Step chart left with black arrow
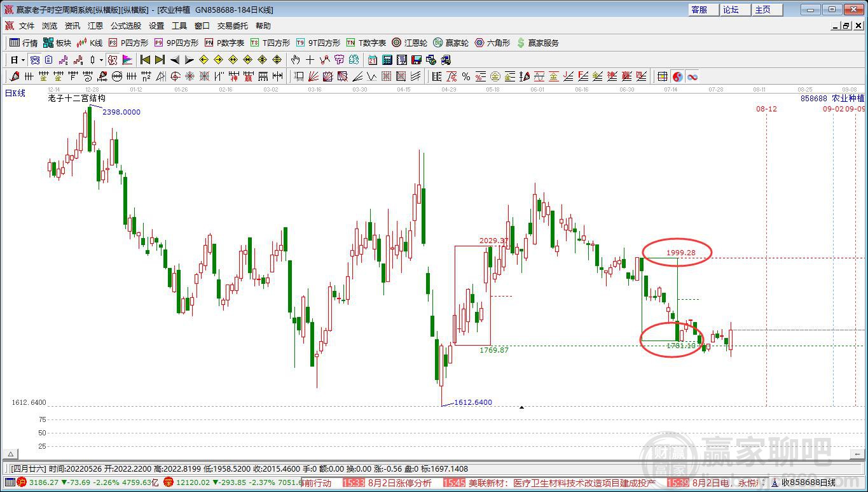 point(174,60)
